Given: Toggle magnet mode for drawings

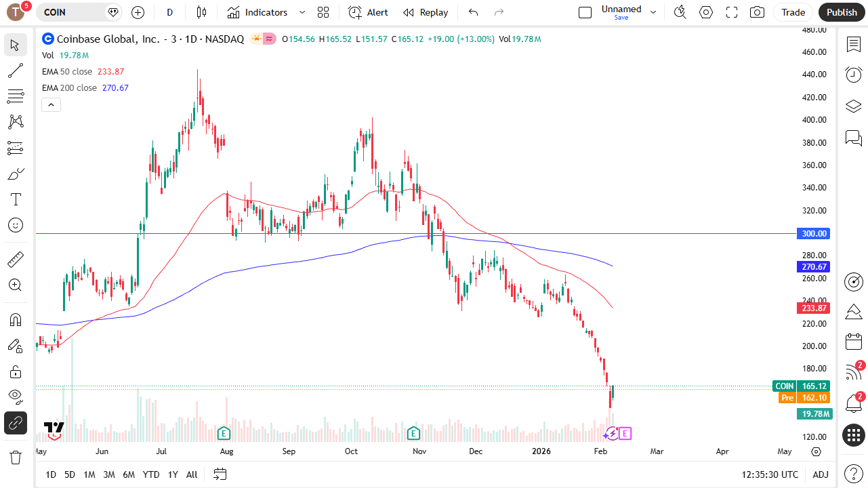Looking at the screenshot, I should (15, 320).
